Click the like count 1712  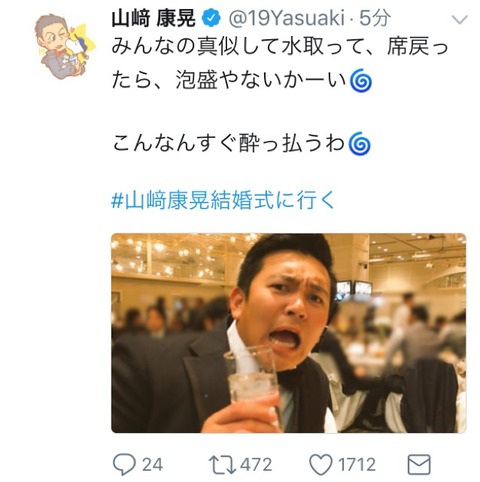tap(357, 464)
